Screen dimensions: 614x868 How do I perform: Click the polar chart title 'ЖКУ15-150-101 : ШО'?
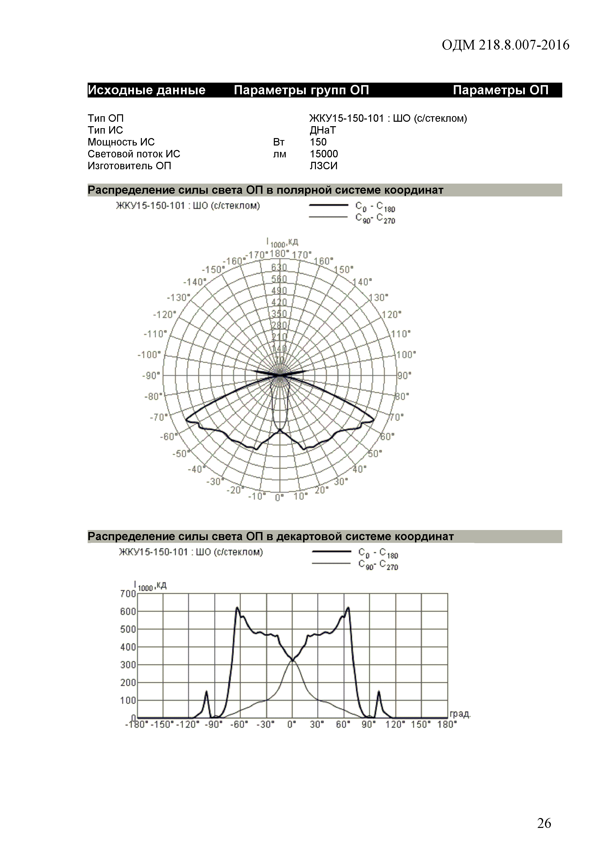pyautogui.click(x=188, y=206)
